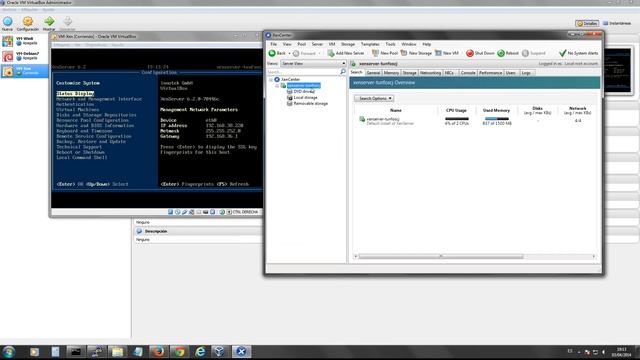Select the VM Win8 entry icon
Screen dimensions: 640x360
coord(8,41)
